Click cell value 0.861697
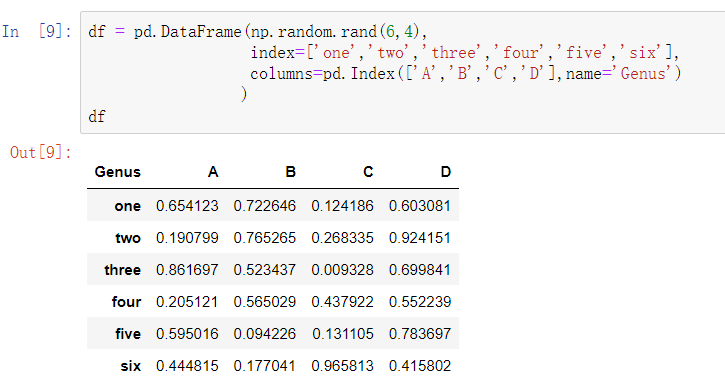 [x=187, y=269]
